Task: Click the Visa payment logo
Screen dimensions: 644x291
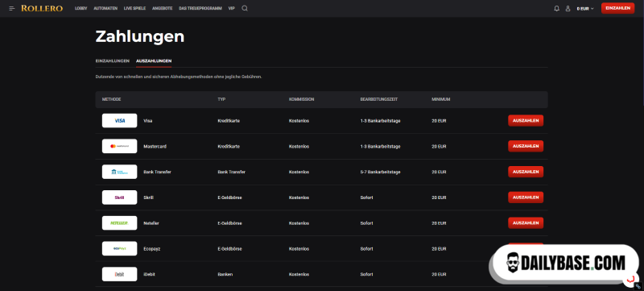Action: pyautogui.click(x=119, y=121)
